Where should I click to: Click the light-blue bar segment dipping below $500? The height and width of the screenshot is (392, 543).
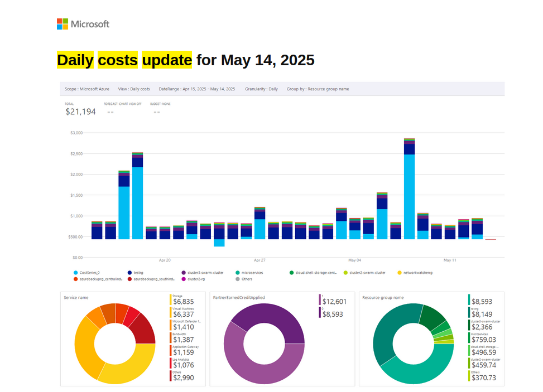click(219, 243)
